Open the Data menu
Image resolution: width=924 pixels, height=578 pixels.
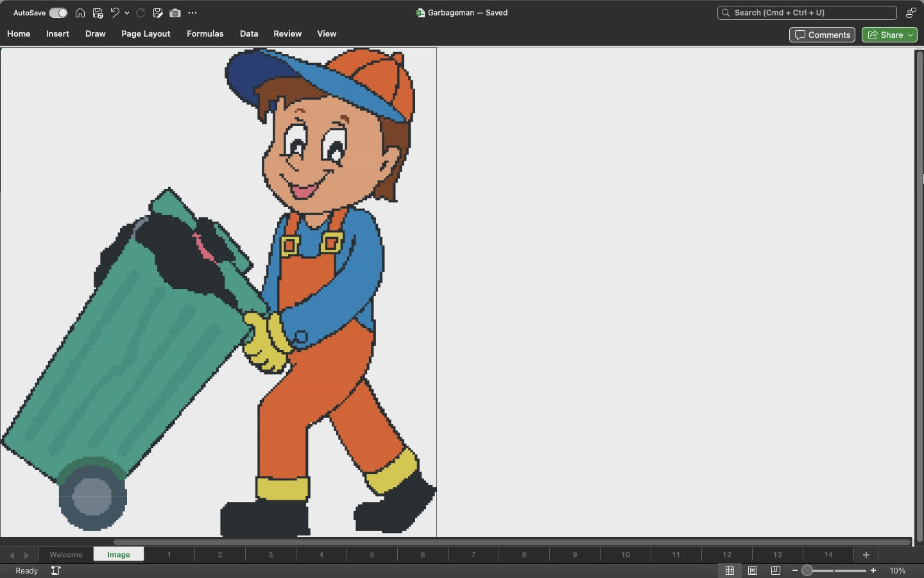[248, 34]
